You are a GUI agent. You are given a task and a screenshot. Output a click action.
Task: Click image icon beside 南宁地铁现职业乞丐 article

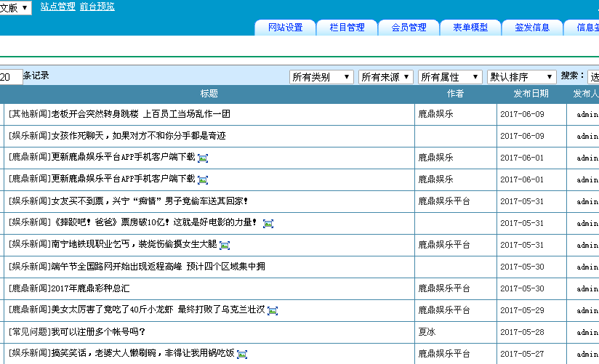[x=225, y=246]
